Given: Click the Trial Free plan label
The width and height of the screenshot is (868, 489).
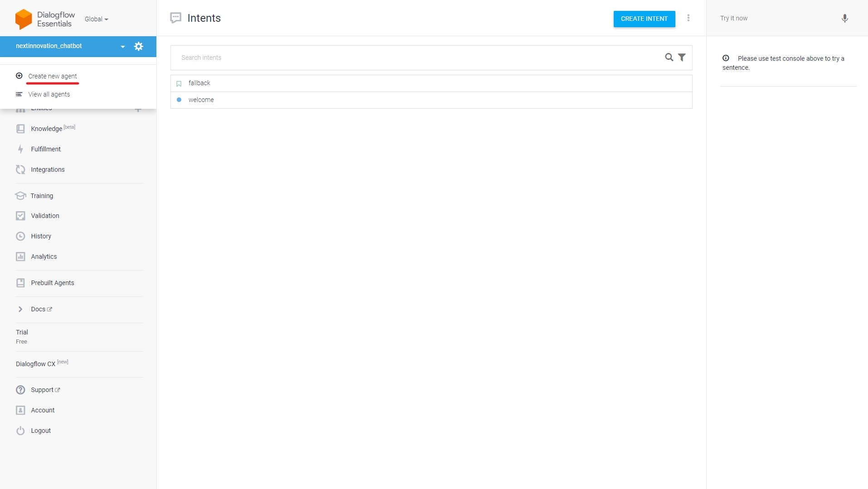Looking at the screenshot, I should pos(22,337).
